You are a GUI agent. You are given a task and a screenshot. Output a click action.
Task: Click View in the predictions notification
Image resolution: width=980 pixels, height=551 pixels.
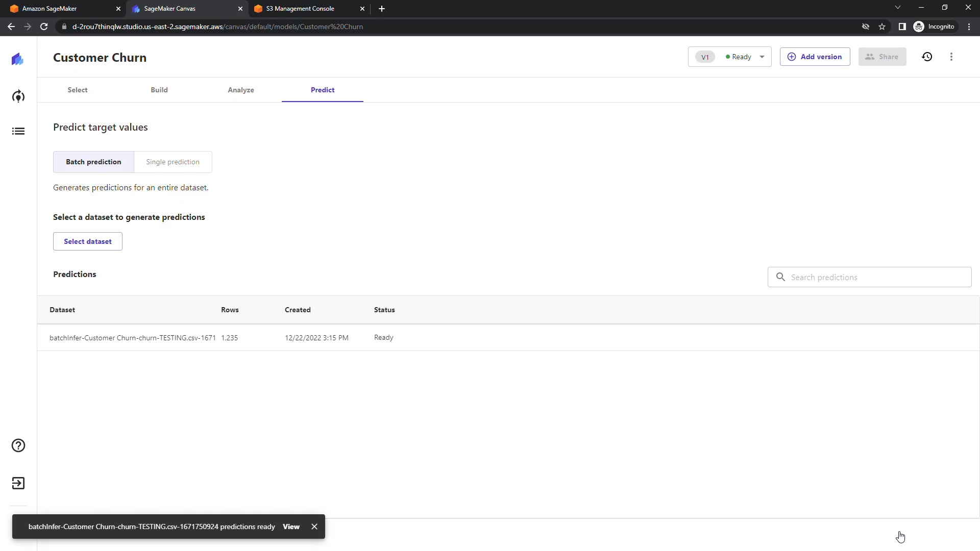291,527
